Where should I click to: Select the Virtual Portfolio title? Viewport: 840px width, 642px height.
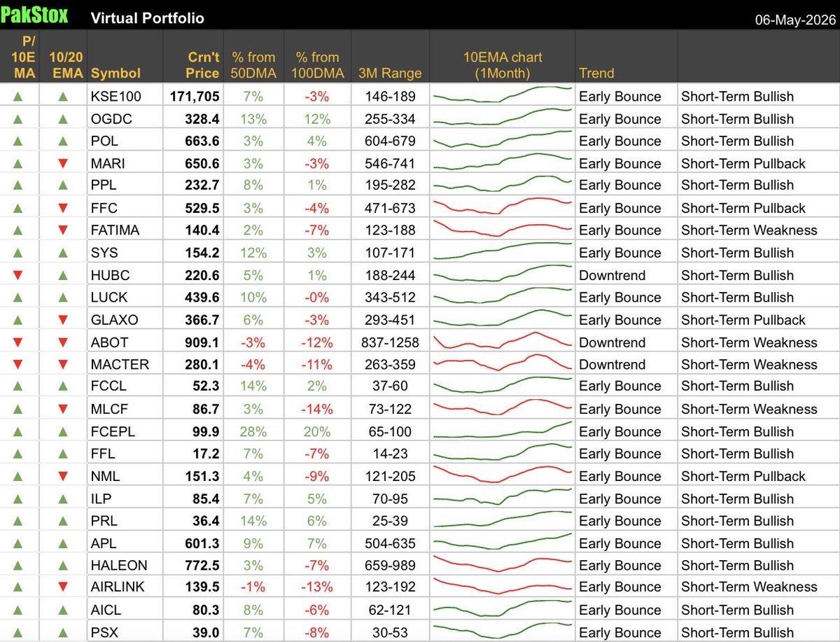click(x=148, y=18)
